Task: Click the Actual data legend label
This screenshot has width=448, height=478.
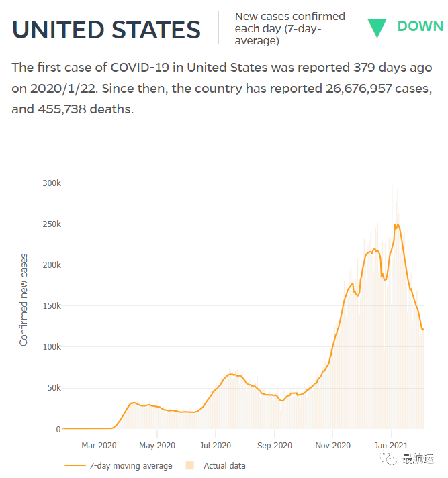Action: tap(224, 465)
